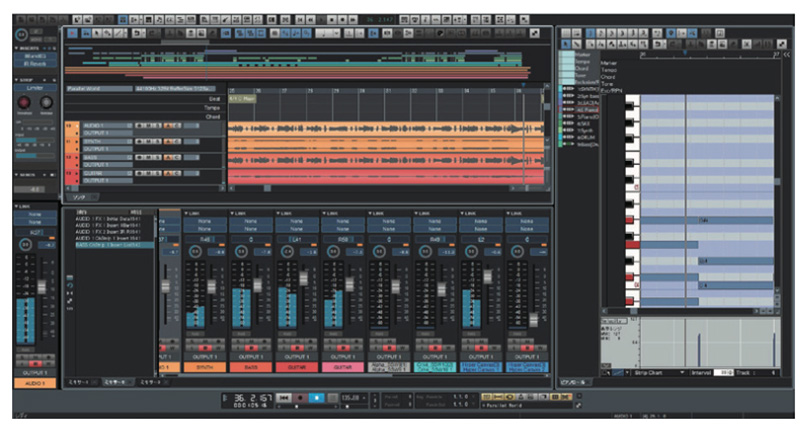Maximize the song editor with its corner icon
The image size is (800, 433).
[x=534, y=33]
